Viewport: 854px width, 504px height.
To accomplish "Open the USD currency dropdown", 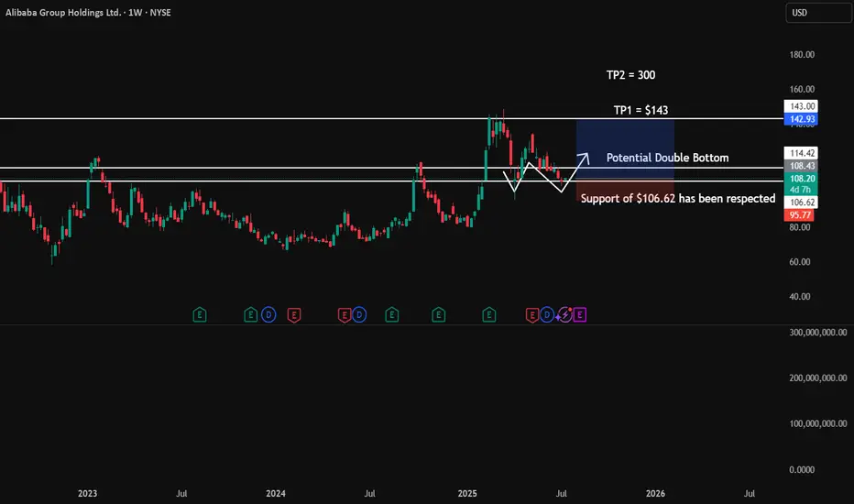I will (818, 13).
